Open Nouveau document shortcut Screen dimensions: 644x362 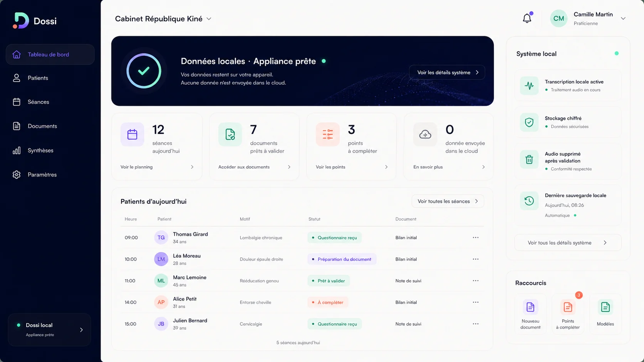[x=530, y=314]
